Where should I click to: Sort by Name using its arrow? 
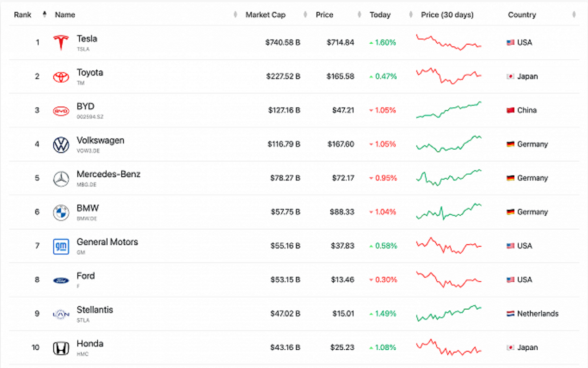(x=235, y=15)
